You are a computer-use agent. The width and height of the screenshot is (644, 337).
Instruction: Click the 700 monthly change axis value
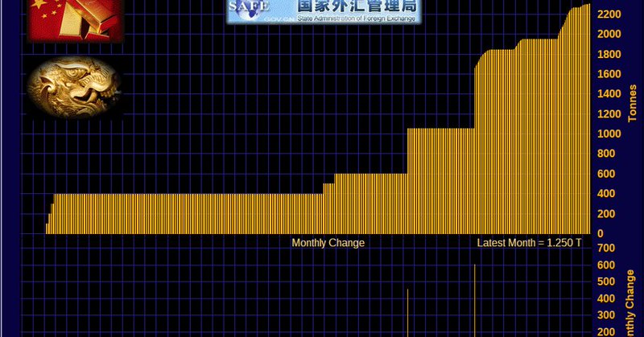(x=606, y=248)
